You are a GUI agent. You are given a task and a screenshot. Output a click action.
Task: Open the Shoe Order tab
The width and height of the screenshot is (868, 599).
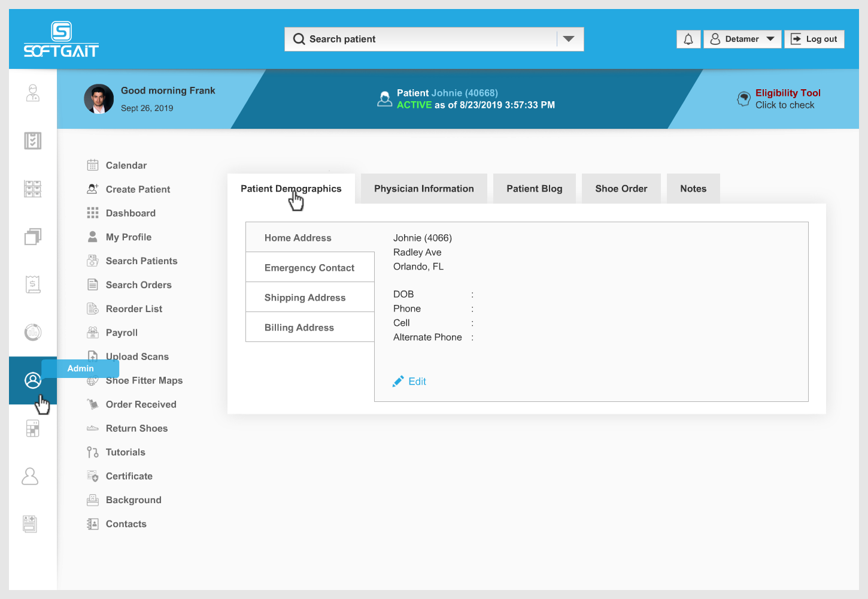click(621, 189)
